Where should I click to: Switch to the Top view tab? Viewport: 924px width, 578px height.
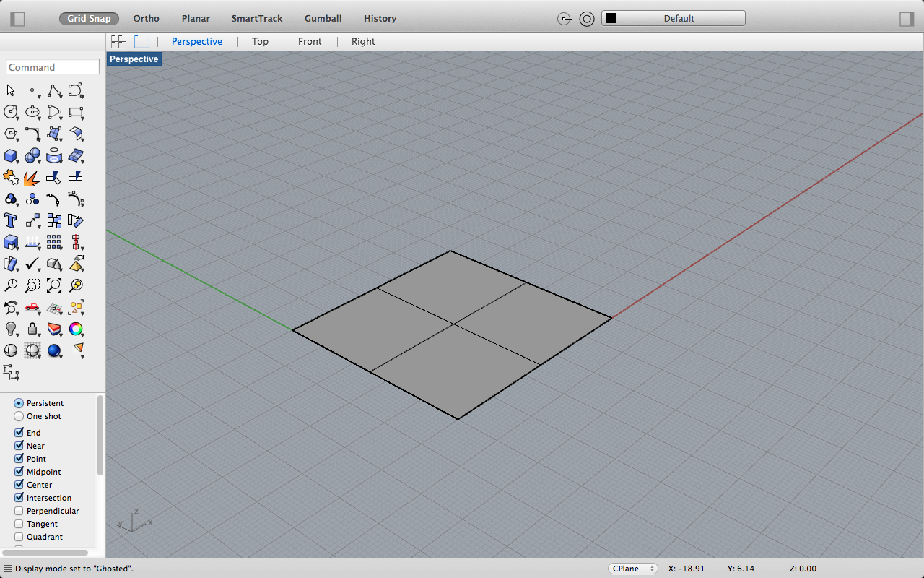(260, 42)
